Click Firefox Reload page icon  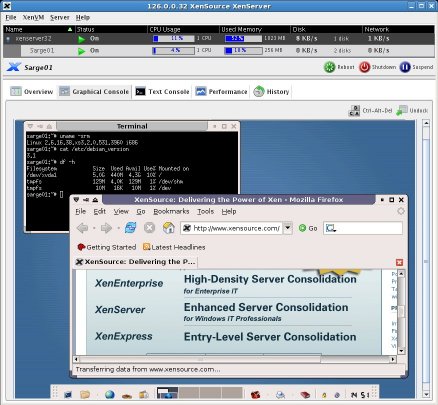pyautogui.click(x=130, y=228)
